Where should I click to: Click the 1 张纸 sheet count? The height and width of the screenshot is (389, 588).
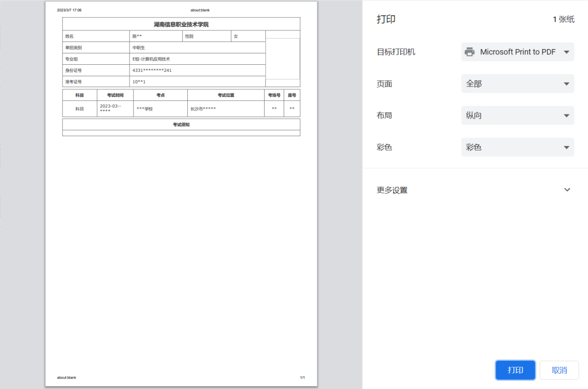click(563, 20)
